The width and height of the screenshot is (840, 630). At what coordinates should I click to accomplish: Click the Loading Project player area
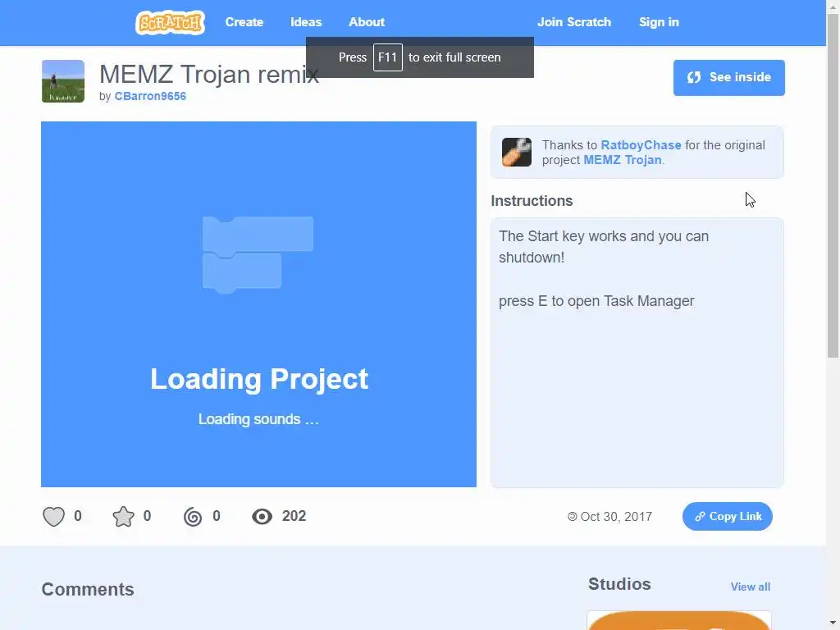click(258, 304)
